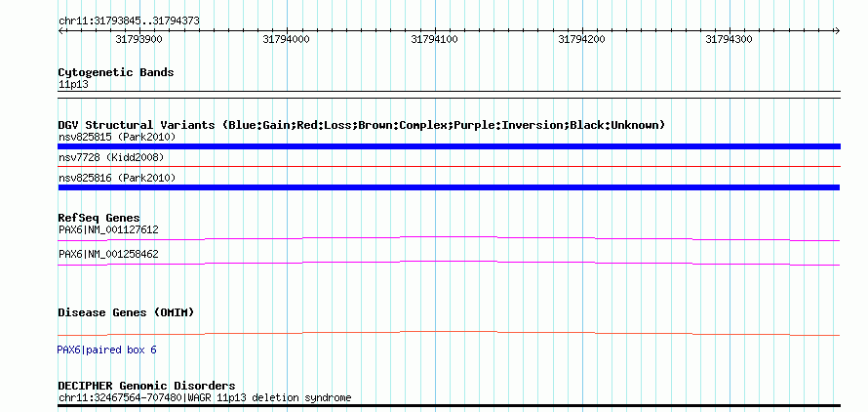
Task: Select the RefSeq Genes track title
Action: pos(99,218)
